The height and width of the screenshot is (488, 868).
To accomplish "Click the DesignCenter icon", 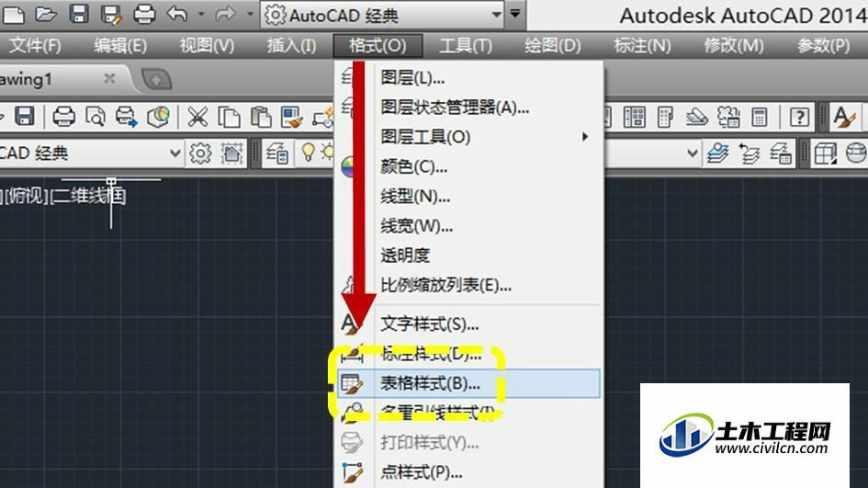I will (x=635, y=117).
